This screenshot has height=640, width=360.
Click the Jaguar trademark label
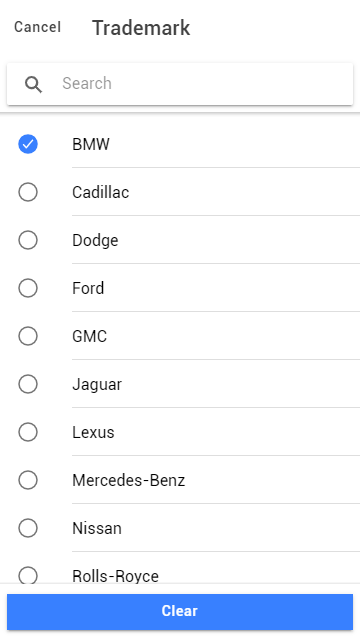97,384
